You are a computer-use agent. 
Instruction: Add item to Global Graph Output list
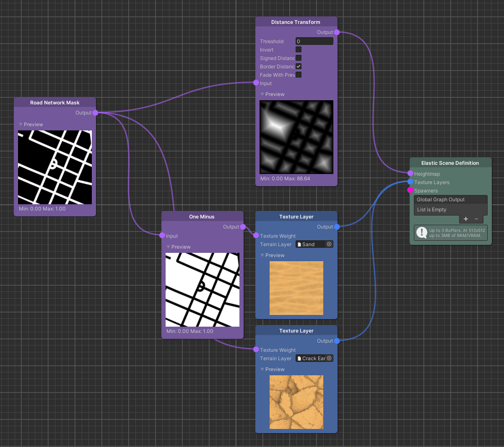point(465,219)
